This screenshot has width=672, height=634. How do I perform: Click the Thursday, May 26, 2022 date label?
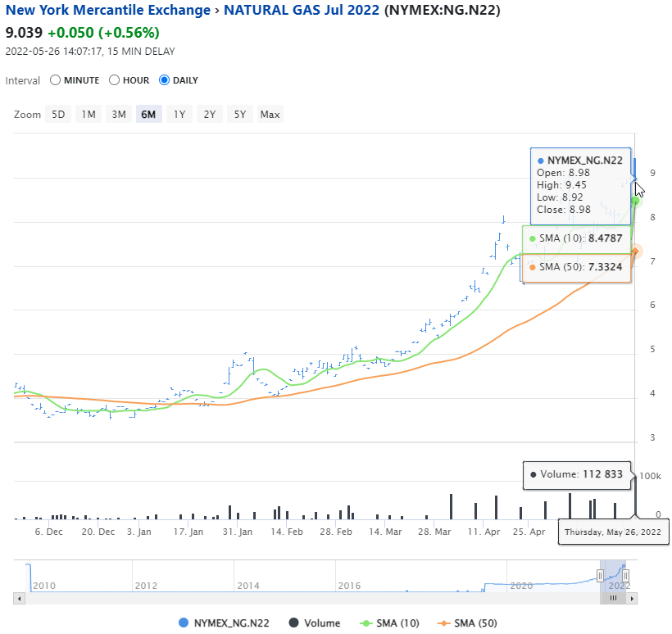click(613, 532)
